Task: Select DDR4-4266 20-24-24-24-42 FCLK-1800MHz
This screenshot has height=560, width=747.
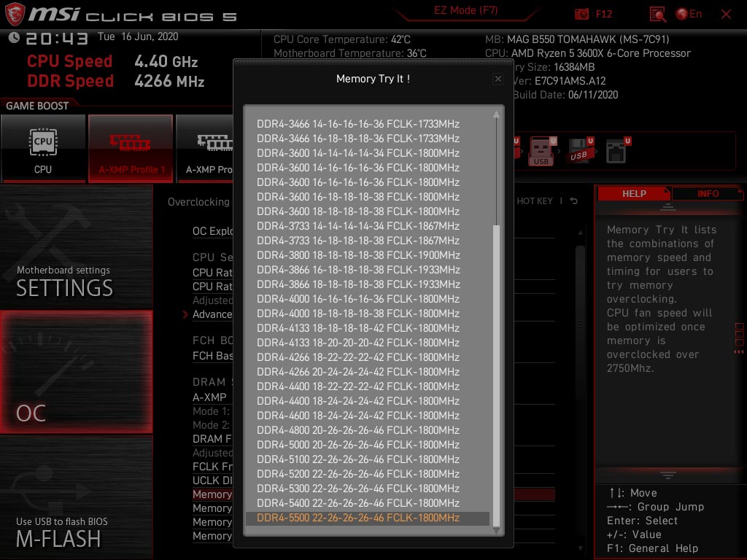Action: [357, 372]
